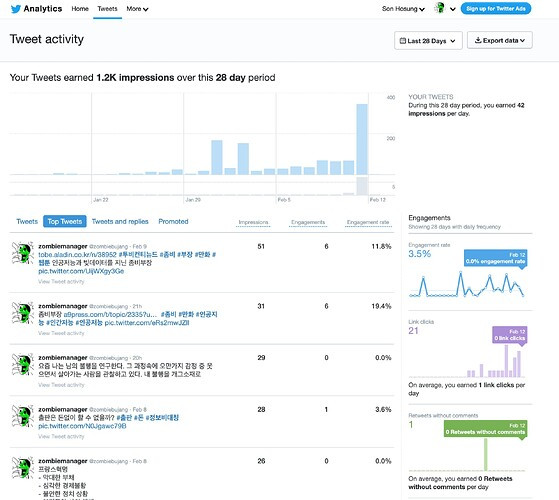Click avatar of the 28-impressions Feb 8 tweet

[22, 416]
